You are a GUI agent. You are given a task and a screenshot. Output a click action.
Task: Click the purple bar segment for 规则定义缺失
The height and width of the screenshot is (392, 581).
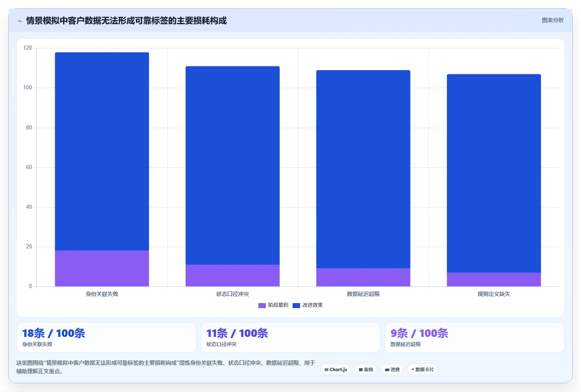click(x=494, y=279)
